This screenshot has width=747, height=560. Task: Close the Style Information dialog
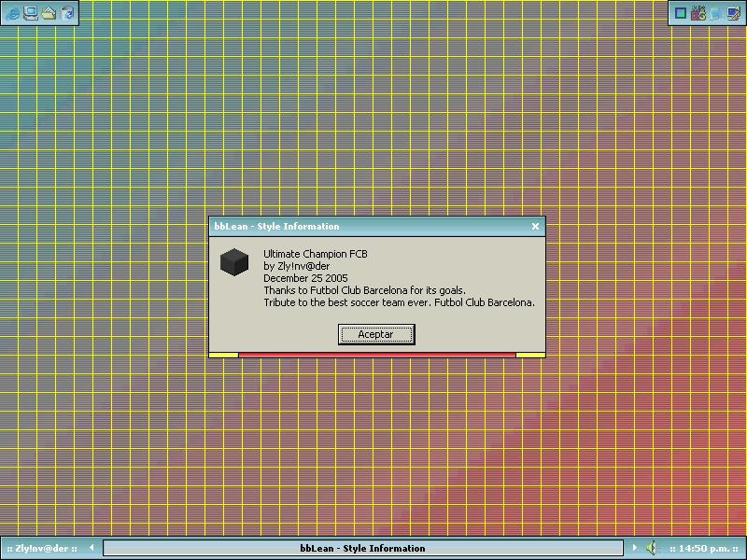tap(535, 226)
